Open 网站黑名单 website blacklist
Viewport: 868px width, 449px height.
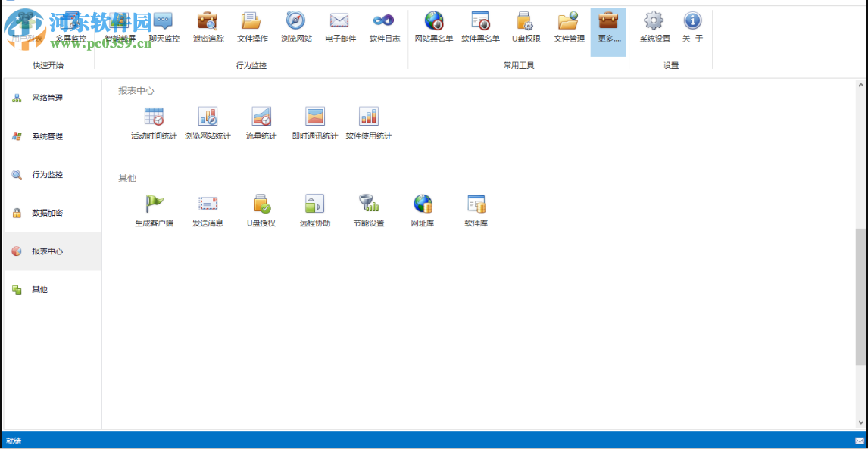[434, 28]
